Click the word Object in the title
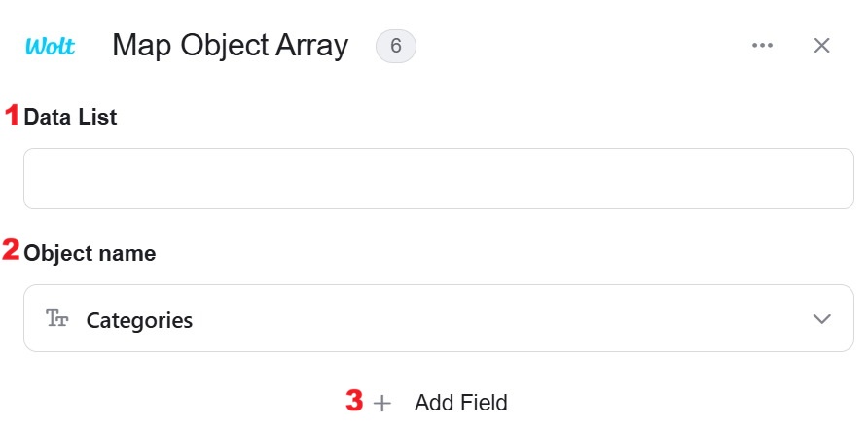868x428 pixels. (x=225, y=46)
